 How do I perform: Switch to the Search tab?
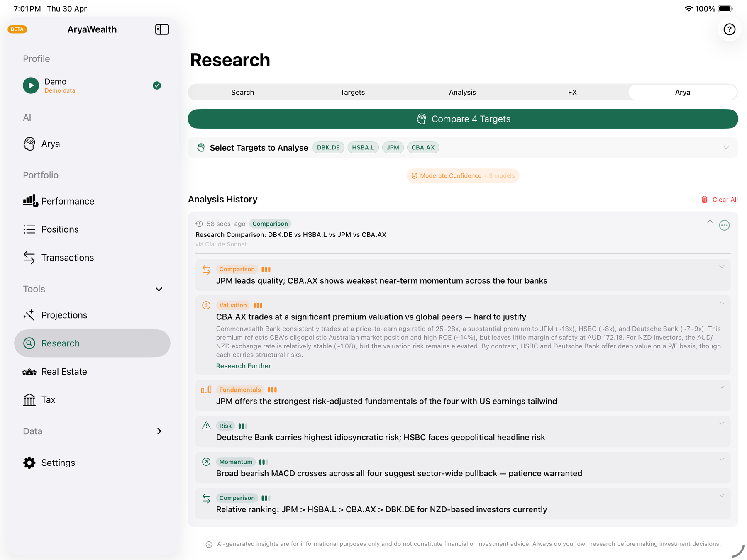point(243,92)
